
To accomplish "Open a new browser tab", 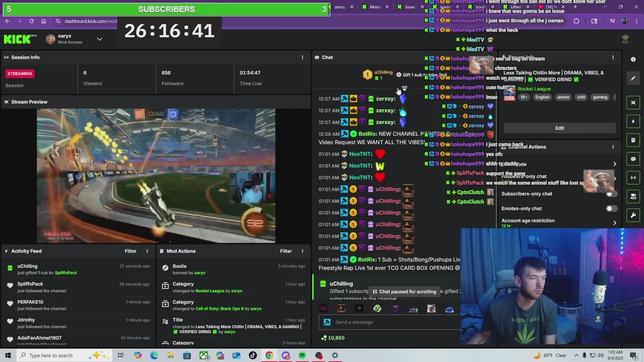I will (575, 7).
